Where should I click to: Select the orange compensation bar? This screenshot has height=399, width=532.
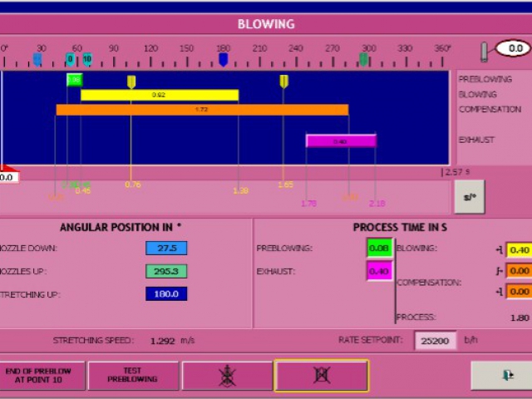[201, 110]
